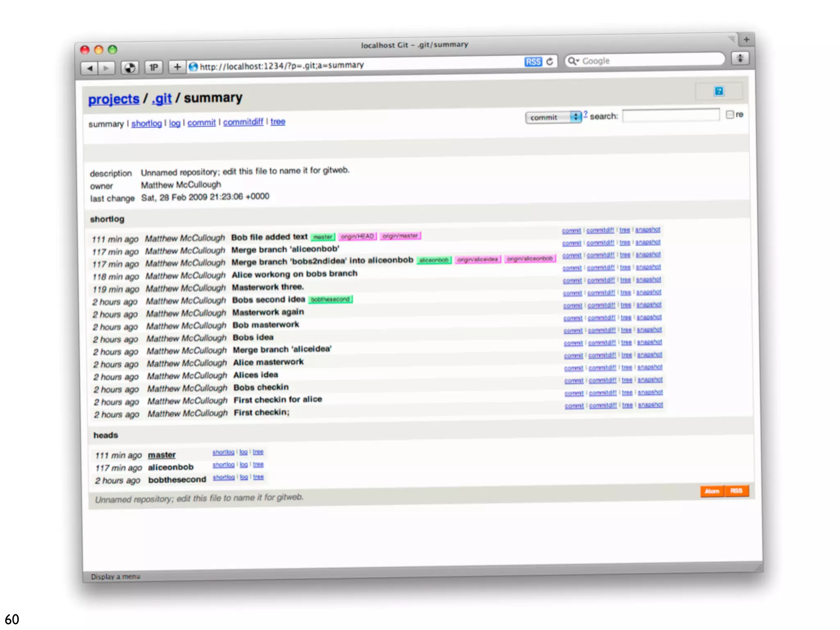Viewport: 840px width, 630px height.
Task: Open the search help question mark link
Action: [x=586, y=114]
